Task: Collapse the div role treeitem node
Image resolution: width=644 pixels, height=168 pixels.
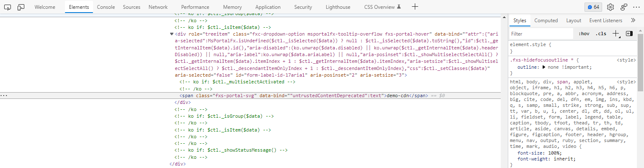Action: 172,34
